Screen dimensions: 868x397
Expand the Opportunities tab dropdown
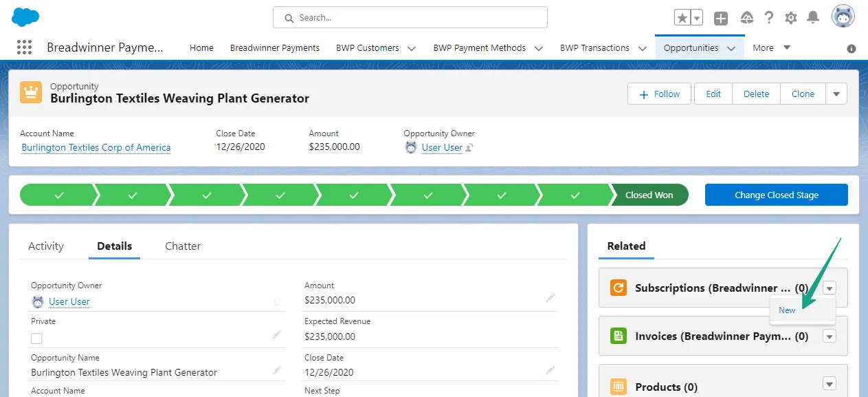click(x=731, y=48)
